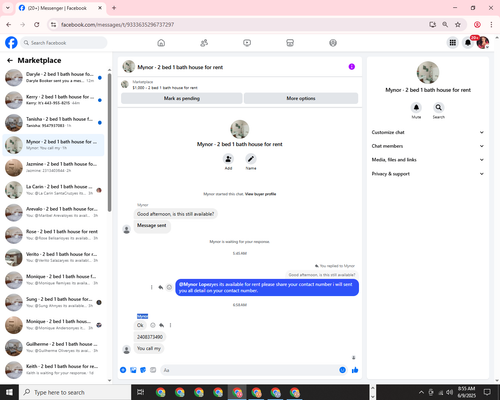
Task: Open Windows Start menu
Action: (9, 392)
